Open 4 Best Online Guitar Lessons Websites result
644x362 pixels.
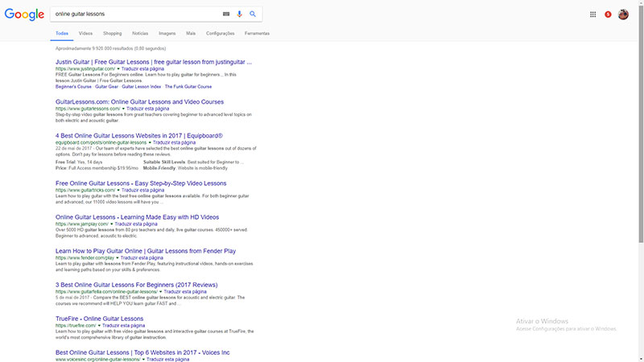(x=139, y=135)
